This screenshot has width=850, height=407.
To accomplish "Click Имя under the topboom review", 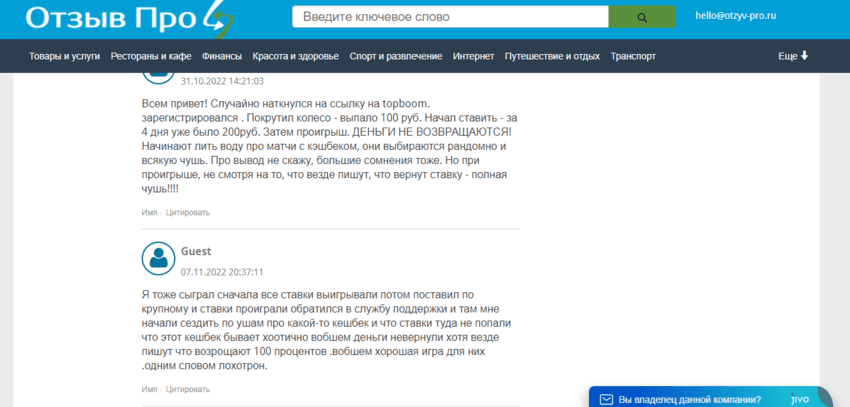I will (x=149, y=212).
